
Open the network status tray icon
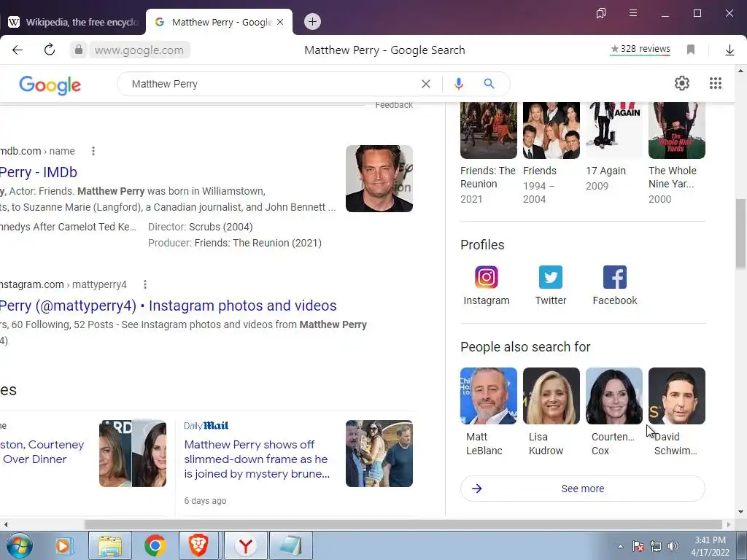[x=656, y=546]
